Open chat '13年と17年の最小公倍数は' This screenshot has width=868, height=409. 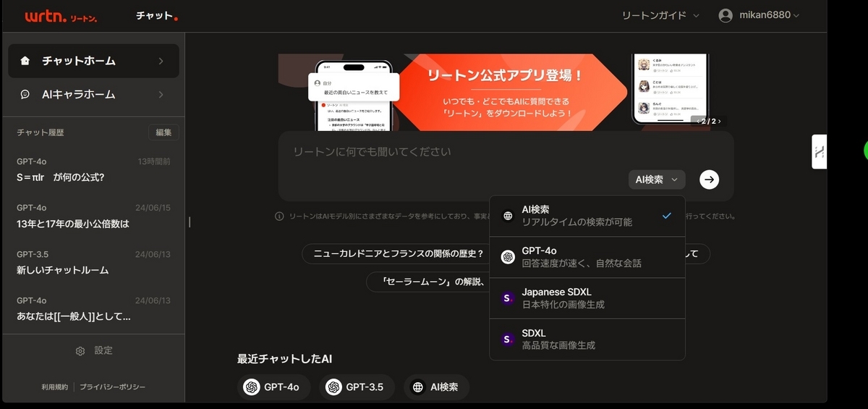click(x=93, y=216)
